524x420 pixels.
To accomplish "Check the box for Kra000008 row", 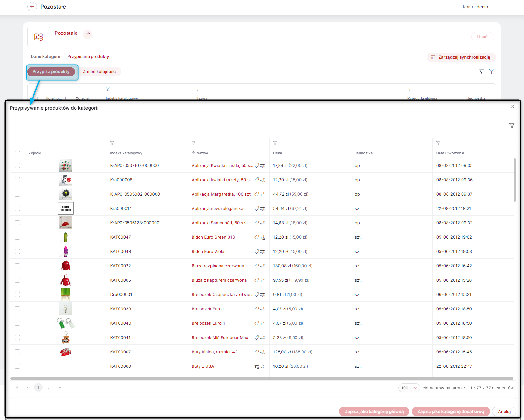I will point(18,180).
